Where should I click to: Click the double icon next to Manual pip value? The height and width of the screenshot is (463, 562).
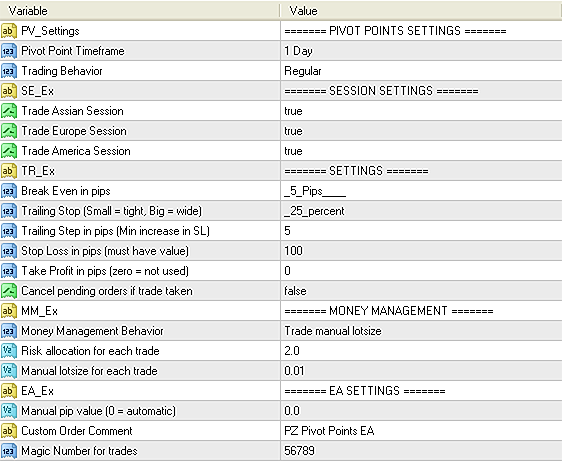pos(9,411)
